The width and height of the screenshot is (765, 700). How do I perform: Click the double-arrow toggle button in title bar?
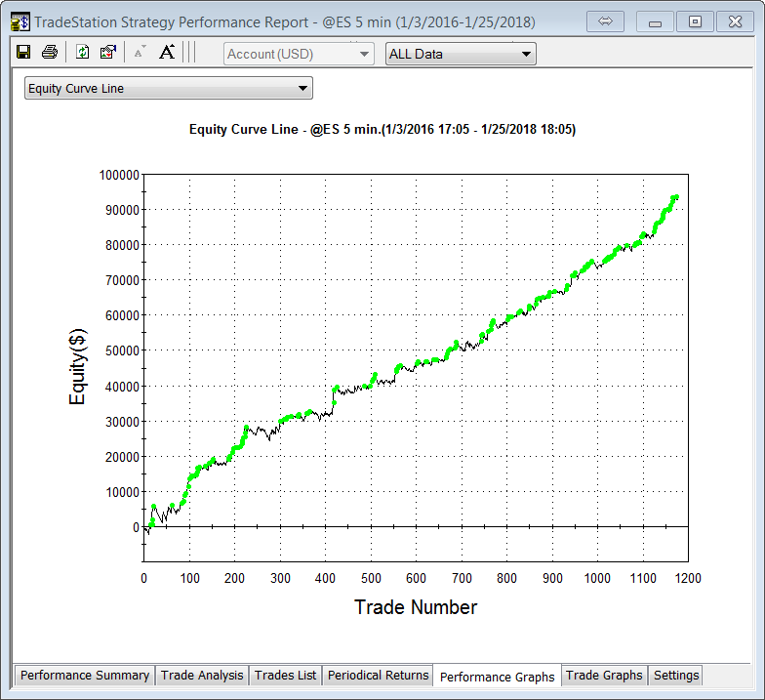pyautogui.click(x=604, y=21)
